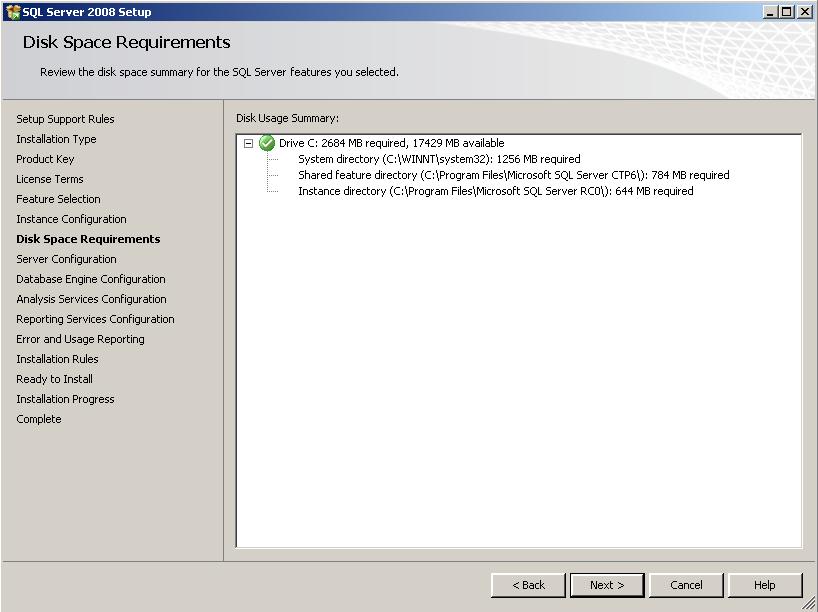The width and height of the screenshot is (818, 612).
Task: Select Installation Rules step
Action: click(x=57, y=359)
